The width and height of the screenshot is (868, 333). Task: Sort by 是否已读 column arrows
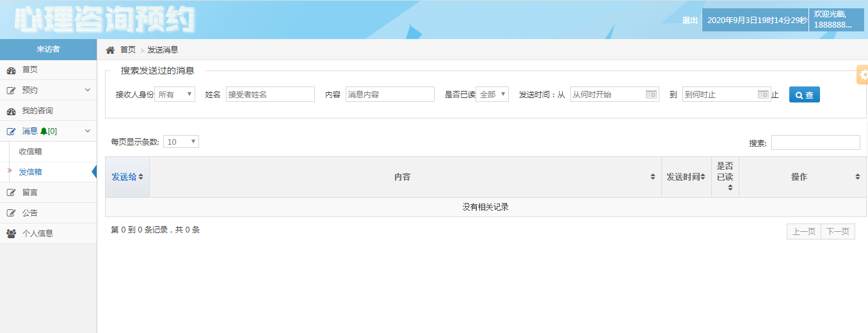pyautogui.click(x=730, y=188)
